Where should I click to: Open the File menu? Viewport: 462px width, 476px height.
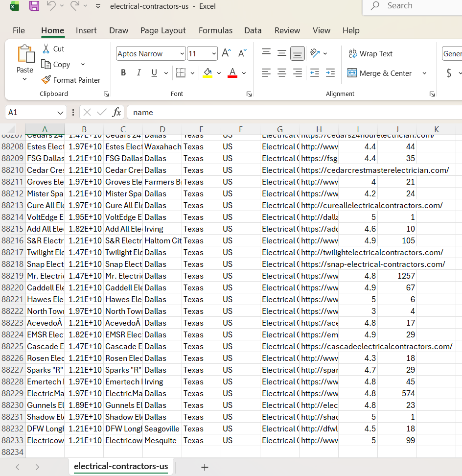pos(19,30)
